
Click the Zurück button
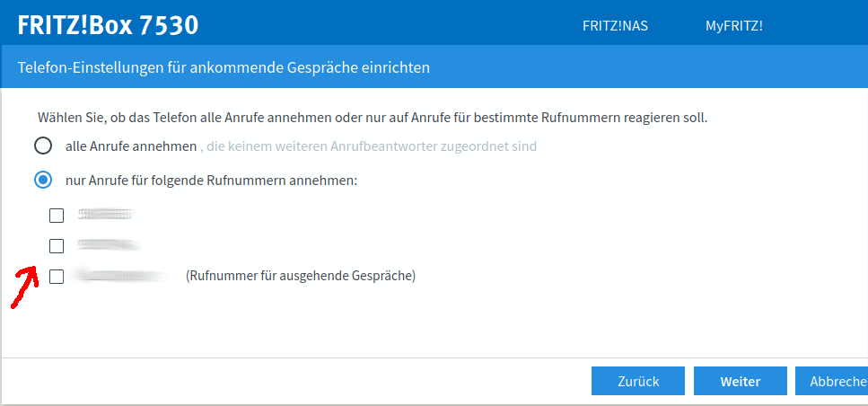click(638, 381)
